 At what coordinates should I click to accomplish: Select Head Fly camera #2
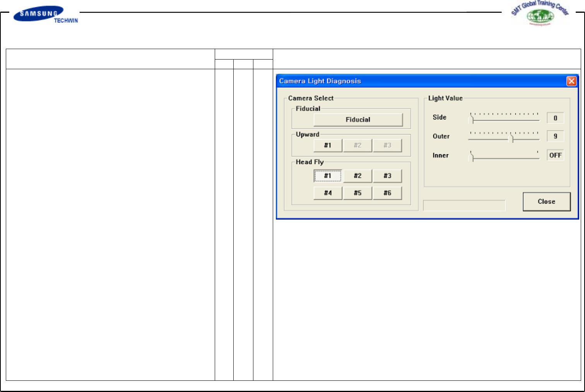click(x=357, y=176)
